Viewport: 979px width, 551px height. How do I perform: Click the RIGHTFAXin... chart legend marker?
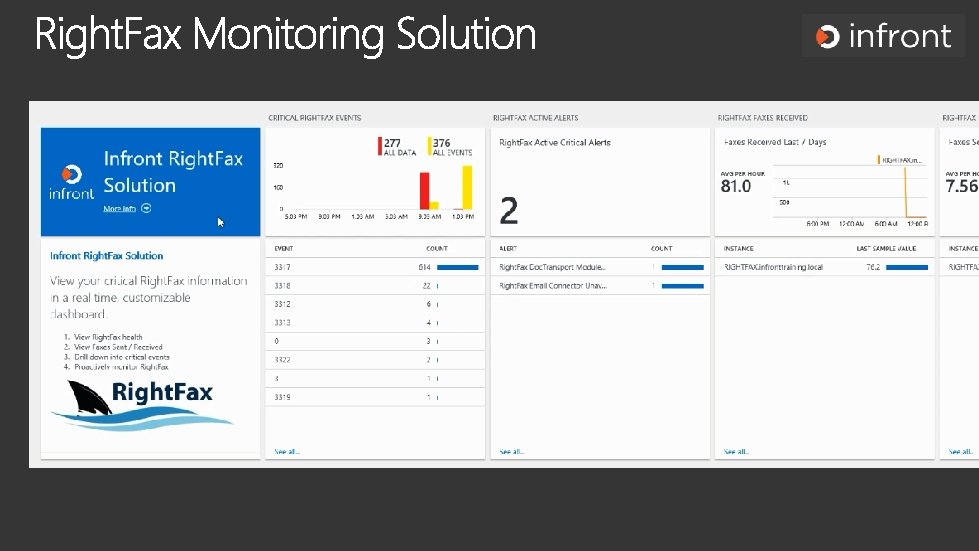[x=878, y=160]
